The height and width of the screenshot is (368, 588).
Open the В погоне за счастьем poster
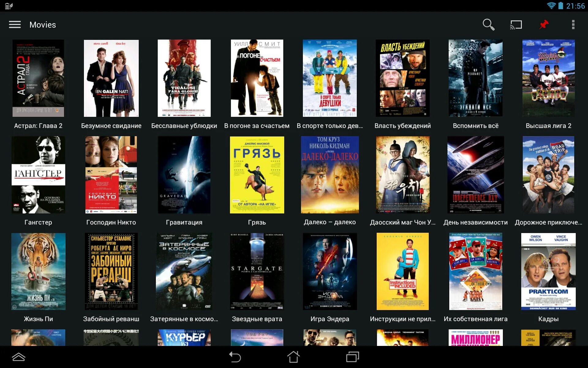pos(257,78)
